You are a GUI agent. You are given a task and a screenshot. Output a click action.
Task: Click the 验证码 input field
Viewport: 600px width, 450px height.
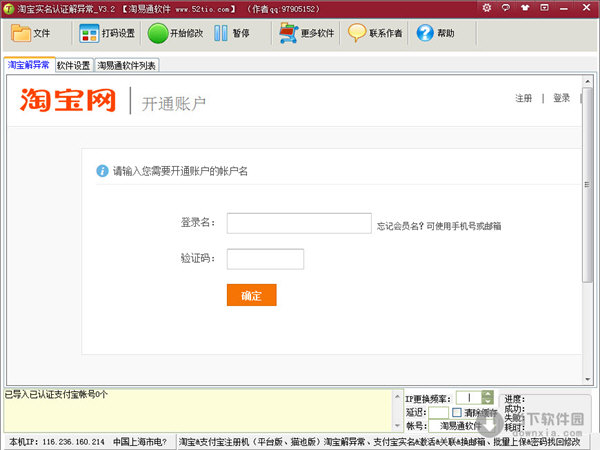click(x=265, y=259)
